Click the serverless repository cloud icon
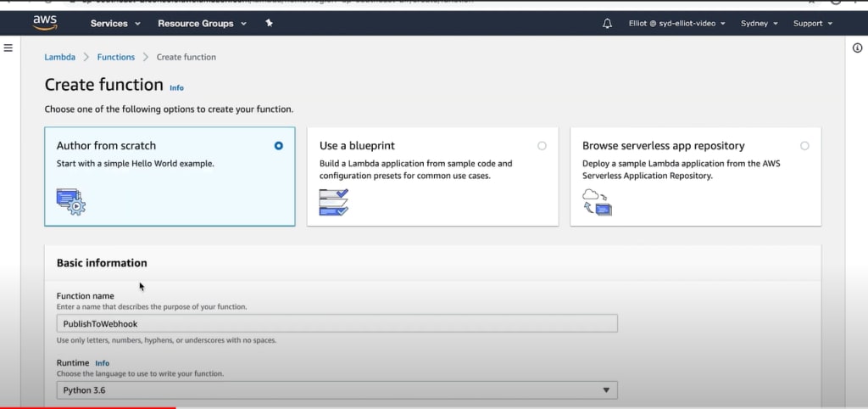This screenshot has width=868, height=409. coord(598,202)
